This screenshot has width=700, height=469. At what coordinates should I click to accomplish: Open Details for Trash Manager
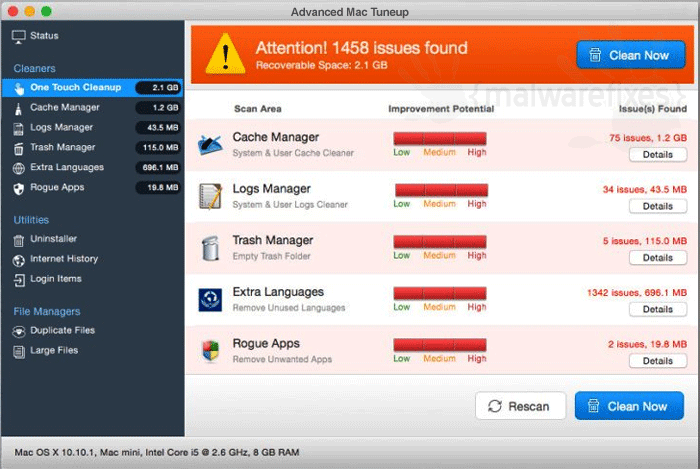(x=658, y=258)
